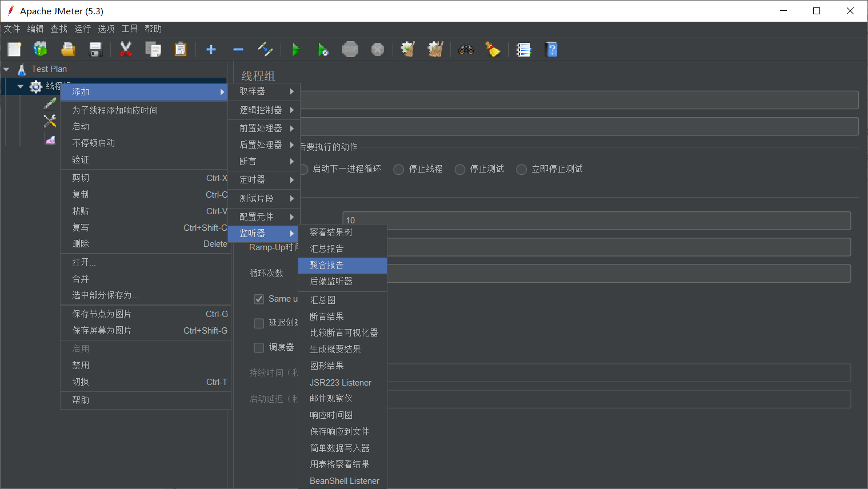This screenshot has width=868, height=489.
Task: Select the 立即停止测试 radio option
Action: (522, 170)
